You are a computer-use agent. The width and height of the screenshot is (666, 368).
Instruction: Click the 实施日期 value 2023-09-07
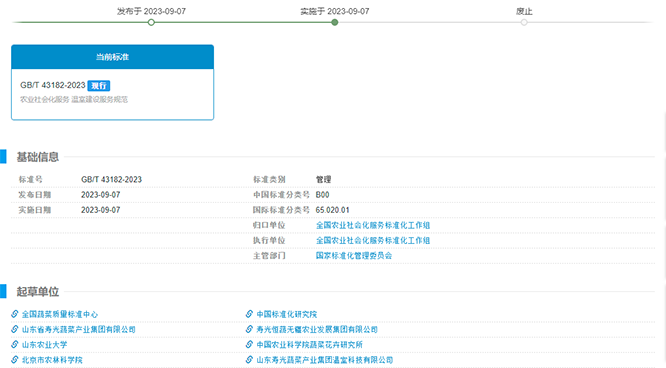[x=101, y=210]
